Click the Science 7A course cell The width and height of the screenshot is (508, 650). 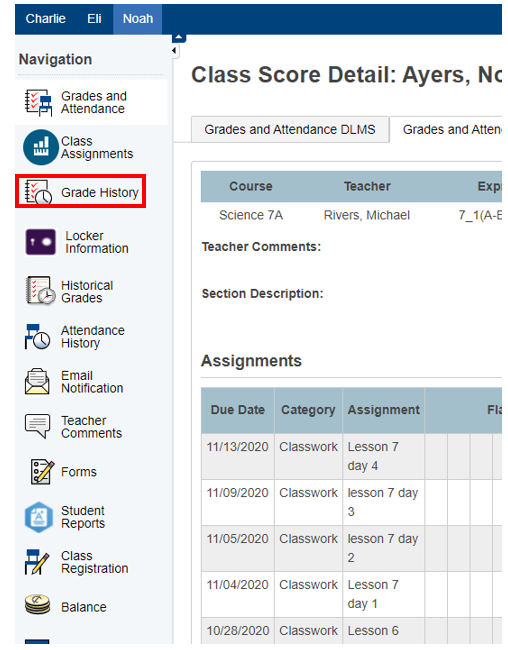tap(251, 215)
